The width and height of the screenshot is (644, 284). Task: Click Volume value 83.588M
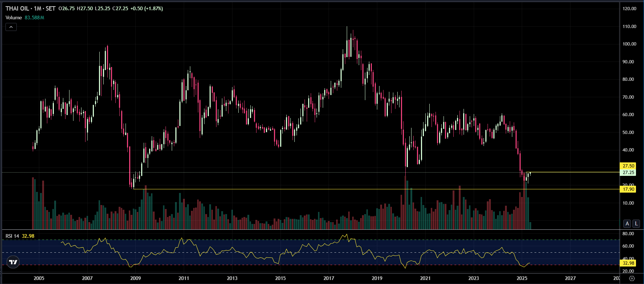point(34,17)
